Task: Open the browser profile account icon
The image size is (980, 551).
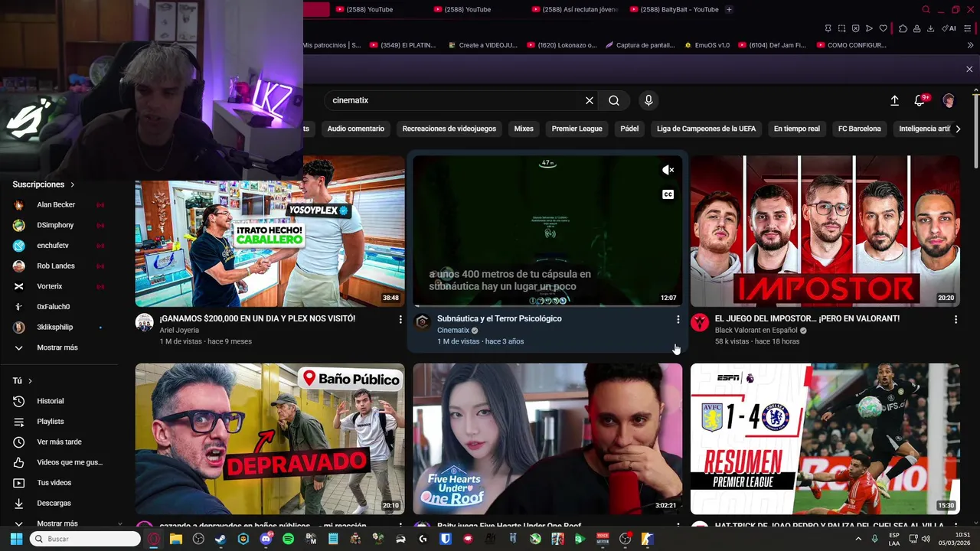Action: 916,28
